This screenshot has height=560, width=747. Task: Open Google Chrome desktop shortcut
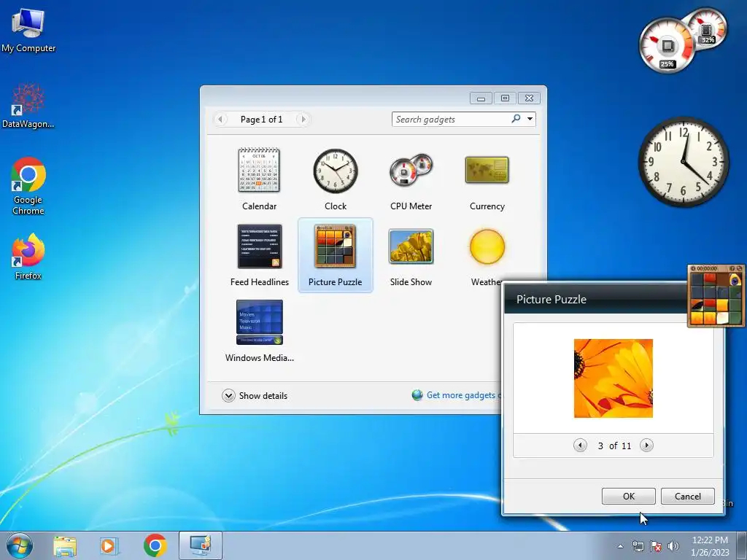28,186
